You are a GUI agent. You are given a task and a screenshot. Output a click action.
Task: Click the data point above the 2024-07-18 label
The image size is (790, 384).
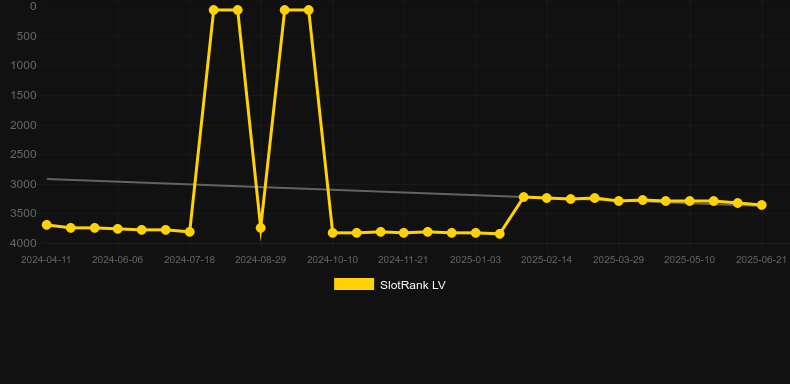point(189,232)
